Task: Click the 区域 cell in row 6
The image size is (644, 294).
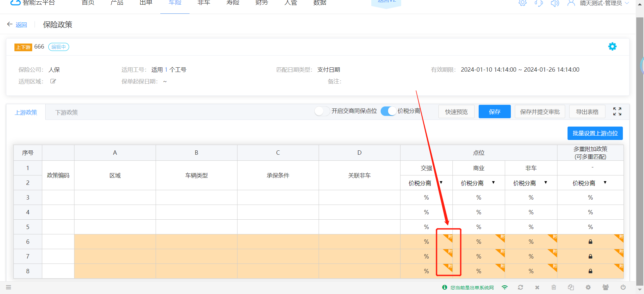Action: 115,242
